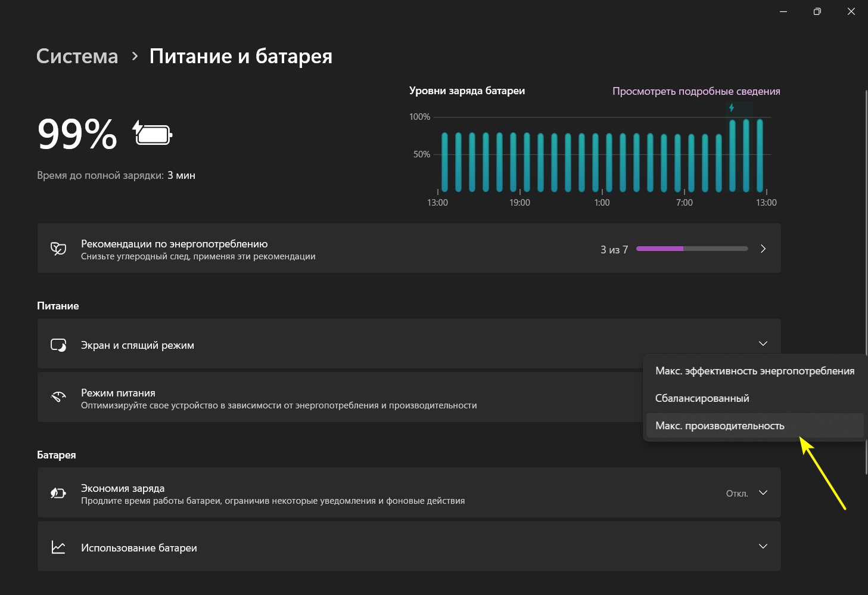Expand the Экран и спящий режим section
Image resolution: width=868 pixels, height=595 pixels.
click(x=763, y=343)
